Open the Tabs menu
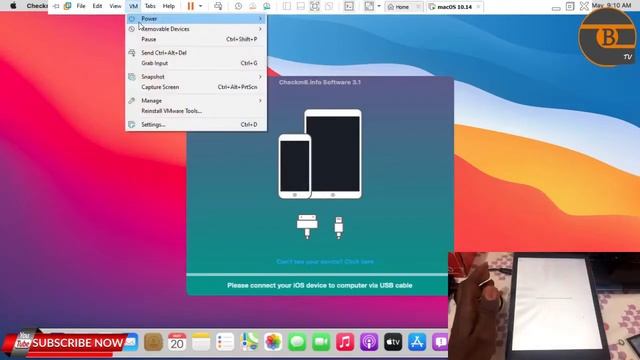The image size is (640, 360). (150, 6)
